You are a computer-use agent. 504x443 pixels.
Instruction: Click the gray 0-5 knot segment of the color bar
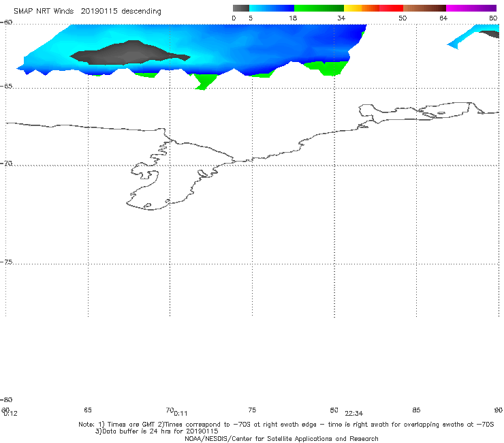coord(240,8)
